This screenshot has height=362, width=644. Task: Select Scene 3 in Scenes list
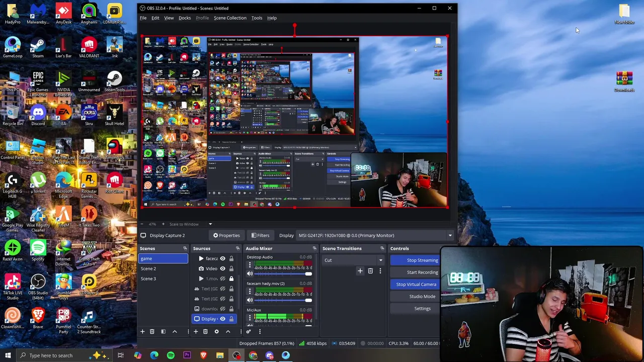164,279
